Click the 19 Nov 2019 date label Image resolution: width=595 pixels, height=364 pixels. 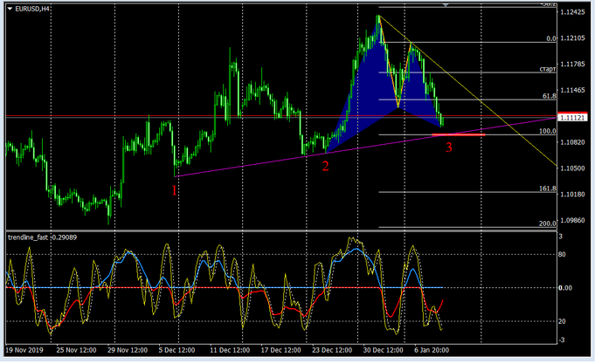coord(24,352)
